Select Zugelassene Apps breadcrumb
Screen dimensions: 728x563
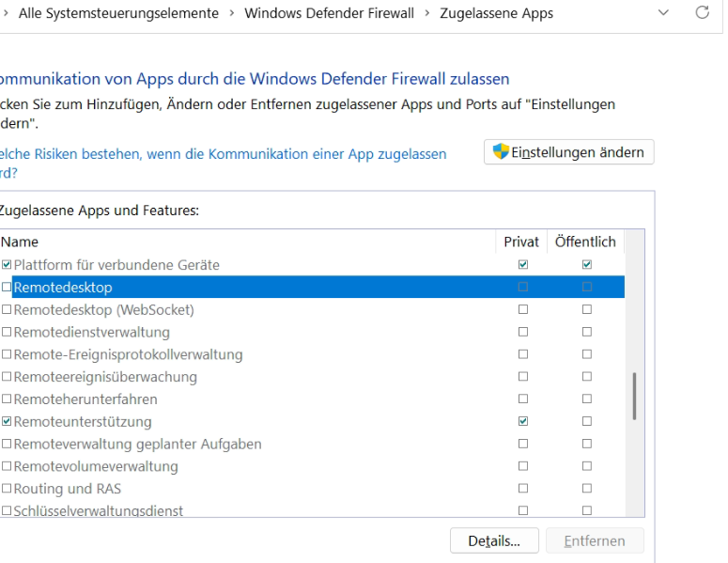pyautogui.click(x=496, y=13)
